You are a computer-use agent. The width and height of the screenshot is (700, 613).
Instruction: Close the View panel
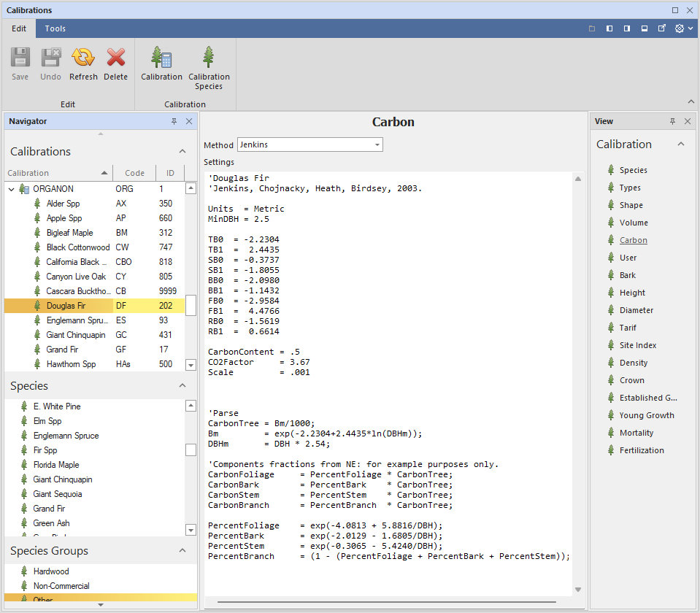688,121
